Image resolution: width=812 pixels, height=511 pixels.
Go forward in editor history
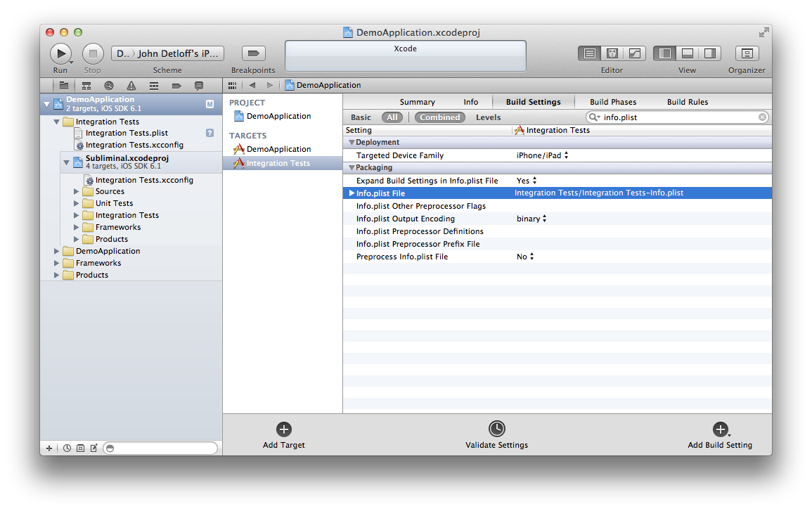[x=269, y=86]
